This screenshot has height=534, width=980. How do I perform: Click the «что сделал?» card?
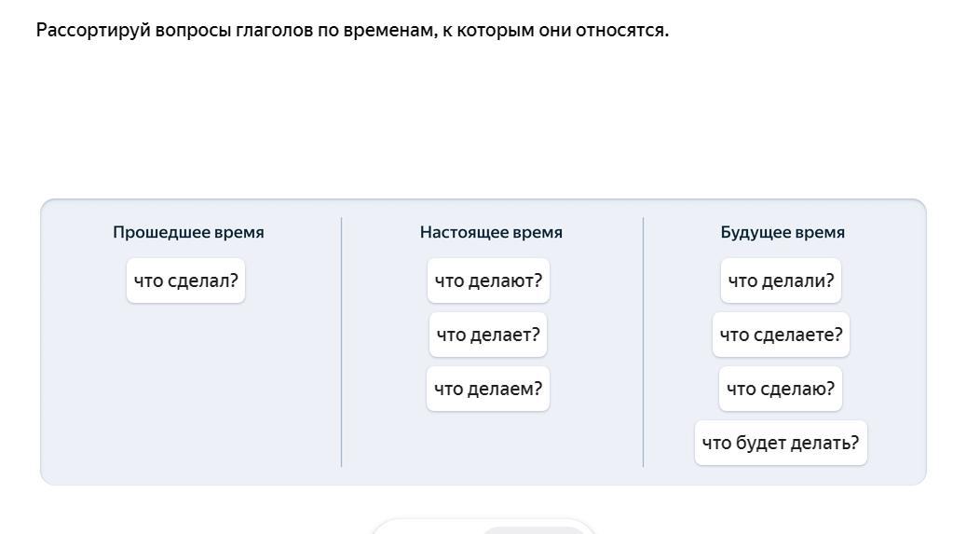(185, 281)
